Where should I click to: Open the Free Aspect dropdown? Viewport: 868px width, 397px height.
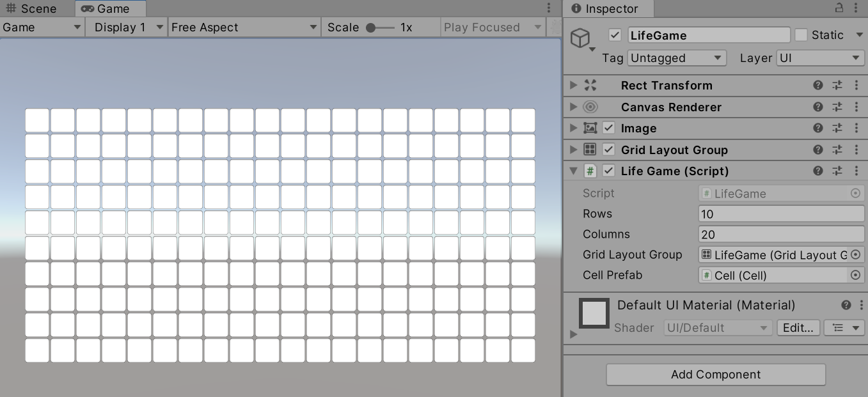(x=244, y=27)
